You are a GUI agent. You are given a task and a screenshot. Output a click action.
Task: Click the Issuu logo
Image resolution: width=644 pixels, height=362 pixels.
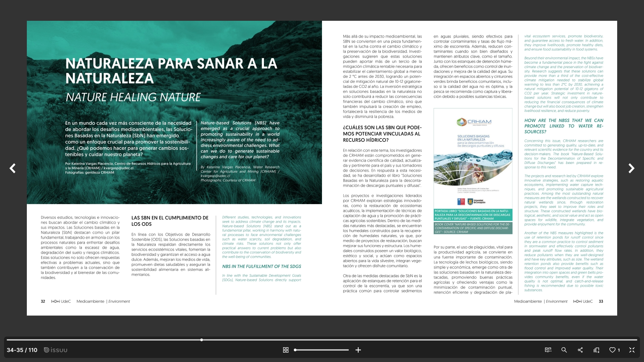[x=56, y=350]
